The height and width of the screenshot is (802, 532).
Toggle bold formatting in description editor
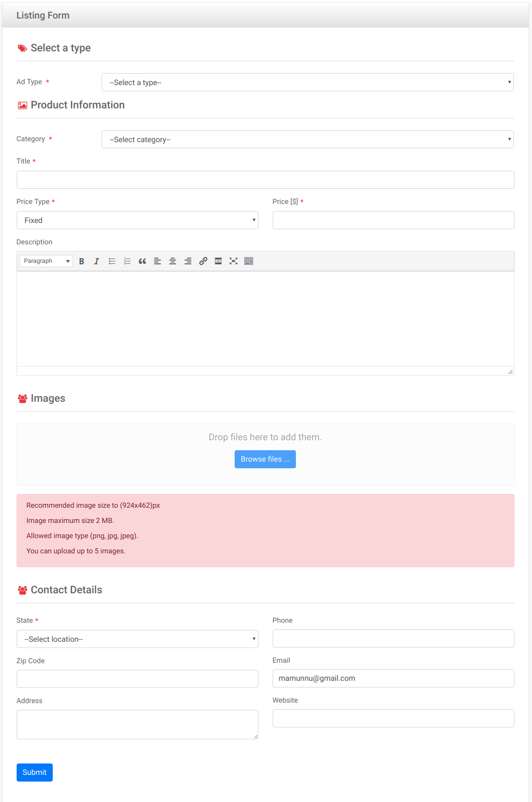pyautogui.click(x=82, y=261)
